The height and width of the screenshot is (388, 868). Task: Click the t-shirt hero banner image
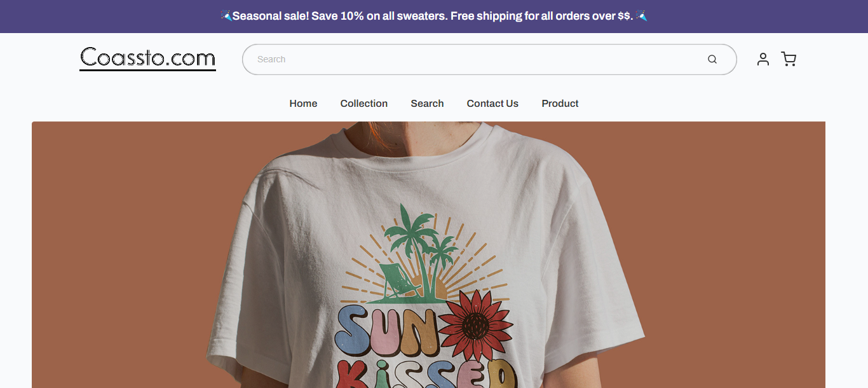428,254
